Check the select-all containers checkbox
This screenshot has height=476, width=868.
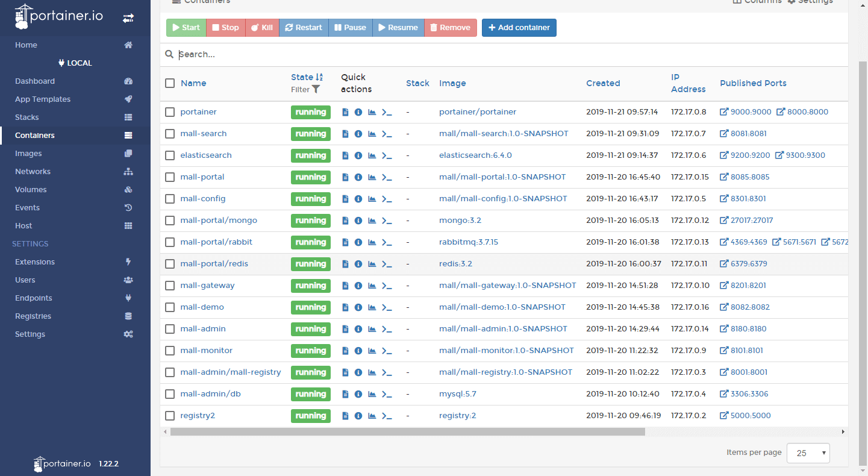170,83
